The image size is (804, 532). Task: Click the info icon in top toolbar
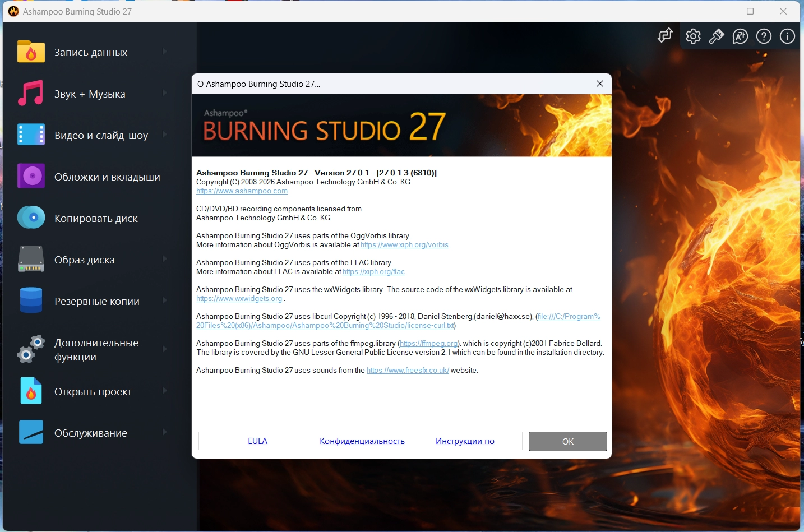point(787,36)
